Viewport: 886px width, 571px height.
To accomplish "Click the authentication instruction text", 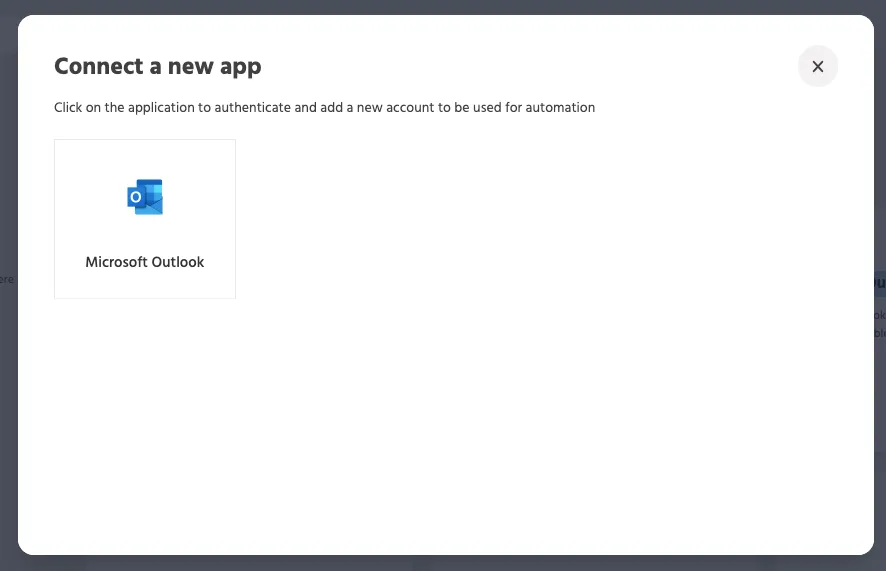I will (x=324, y=107).
